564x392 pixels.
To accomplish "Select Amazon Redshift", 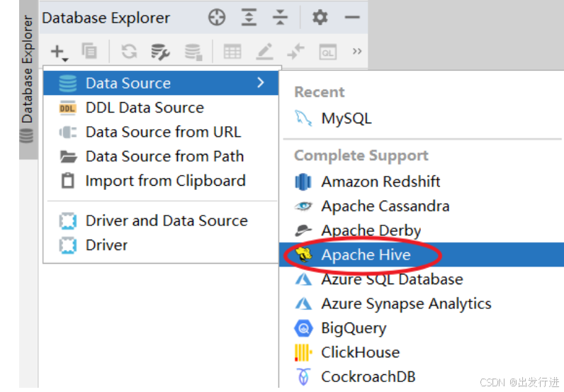I will click(x=422, y=181).
